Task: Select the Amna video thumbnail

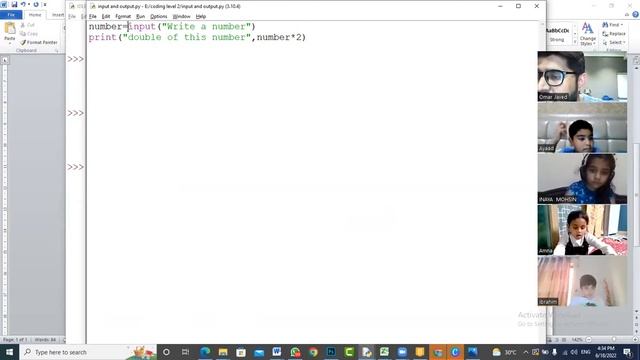Action: point(582,230)
